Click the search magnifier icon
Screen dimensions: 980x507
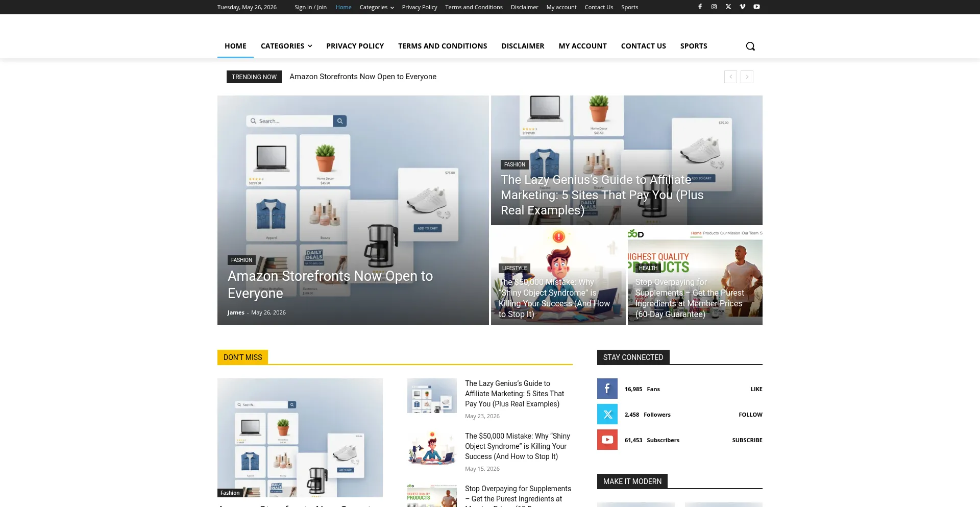[x=750, y=46]
